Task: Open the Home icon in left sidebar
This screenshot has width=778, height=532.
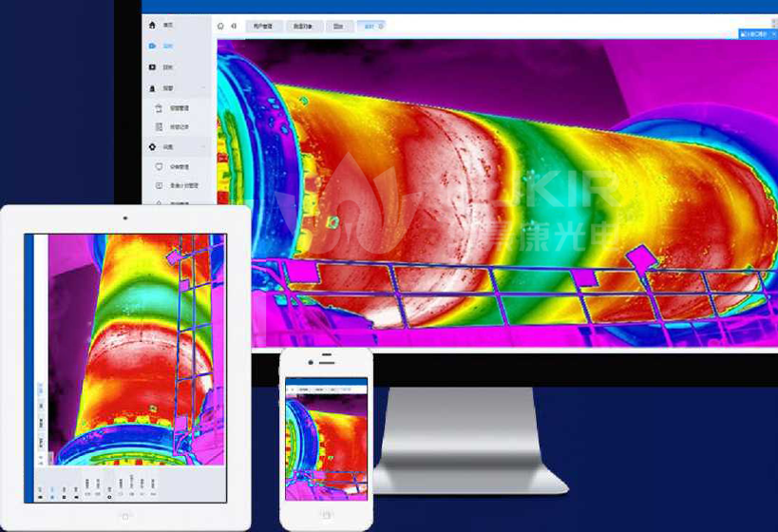Action: coord(152,25)
